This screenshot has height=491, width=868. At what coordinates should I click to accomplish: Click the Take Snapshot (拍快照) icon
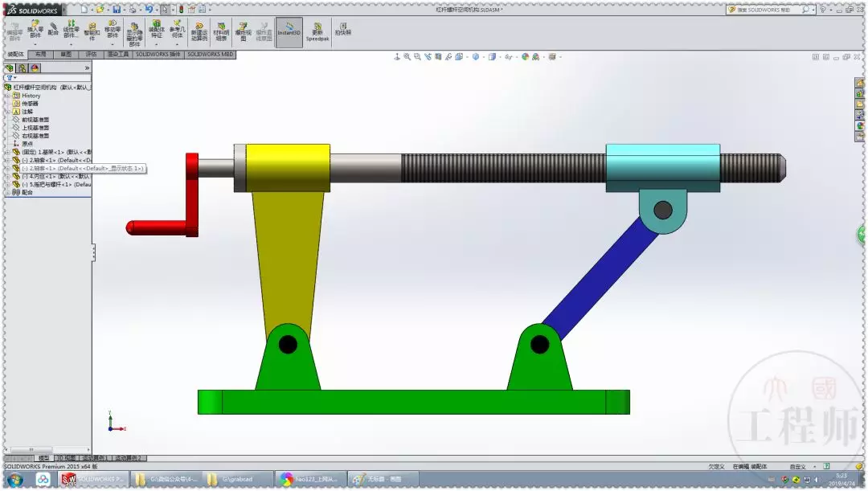click(x=342, y=29)
